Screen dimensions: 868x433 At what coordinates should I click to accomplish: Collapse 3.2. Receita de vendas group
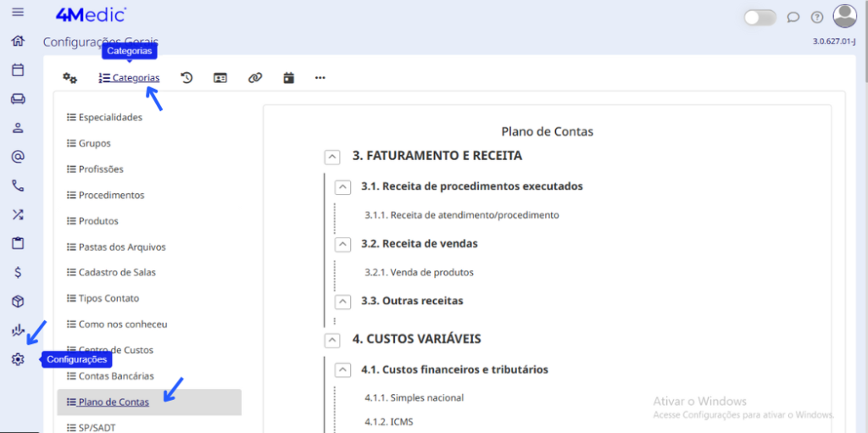[342, 244]
